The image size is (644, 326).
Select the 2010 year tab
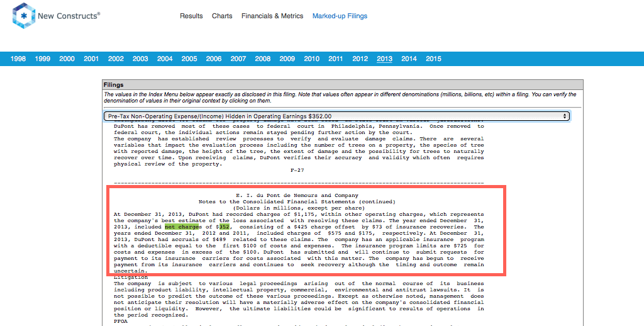tap(312, 59)
